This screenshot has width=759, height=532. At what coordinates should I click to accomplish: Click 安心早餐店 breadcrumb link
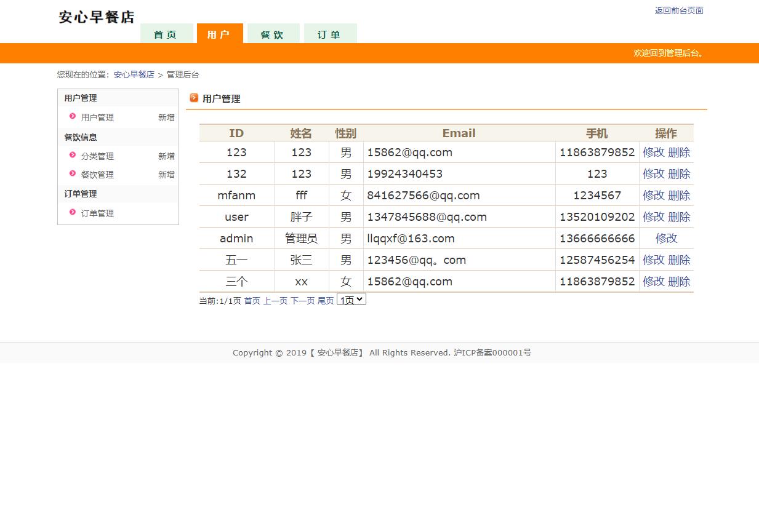[x=134, y=74]
